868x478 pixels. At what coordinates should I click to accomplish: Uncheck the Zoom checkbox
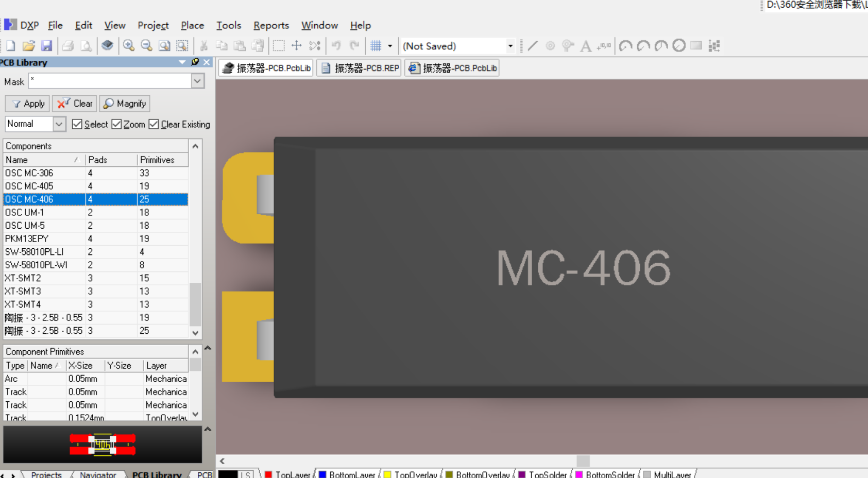[116, 124]
